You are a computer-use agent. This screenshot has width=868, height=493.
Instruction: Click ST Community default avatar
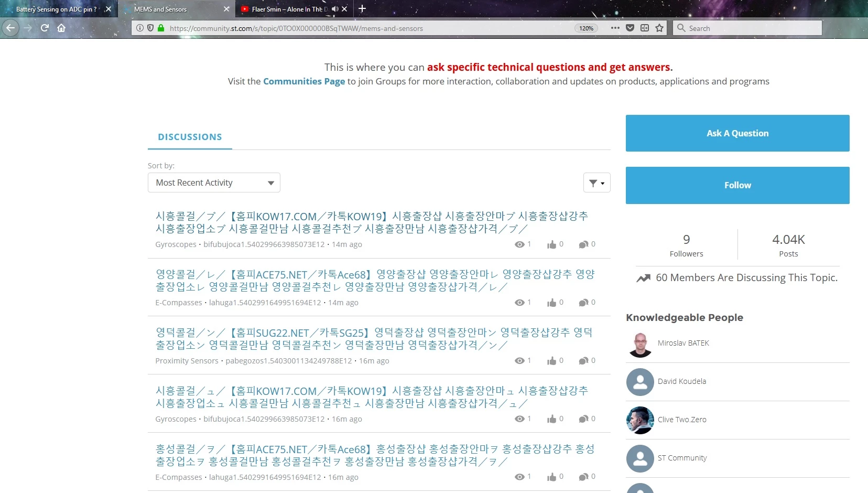tap(640, 459)
